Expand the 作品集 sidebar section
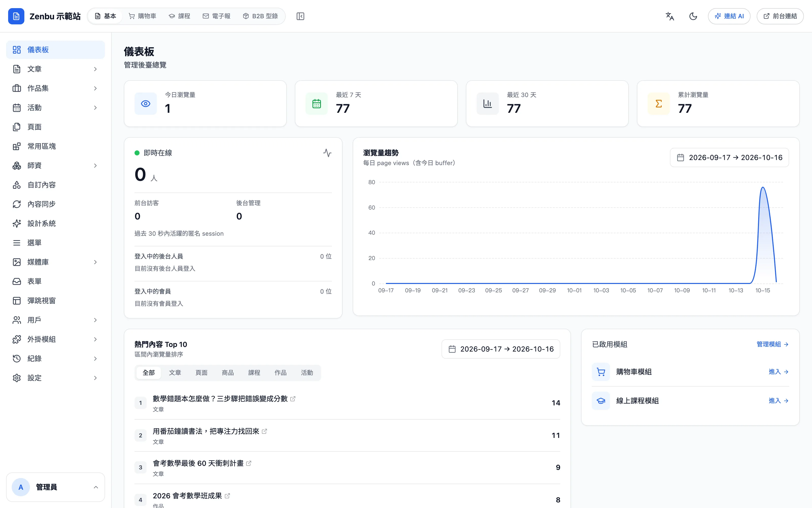Screen dimensions: 812x508 point(55,88)
